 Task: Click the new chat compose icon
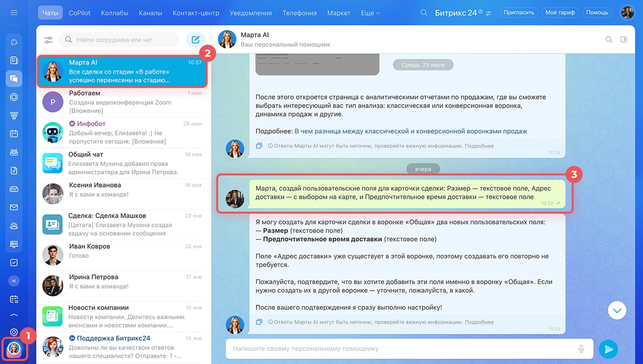click(x=195, y=40)
